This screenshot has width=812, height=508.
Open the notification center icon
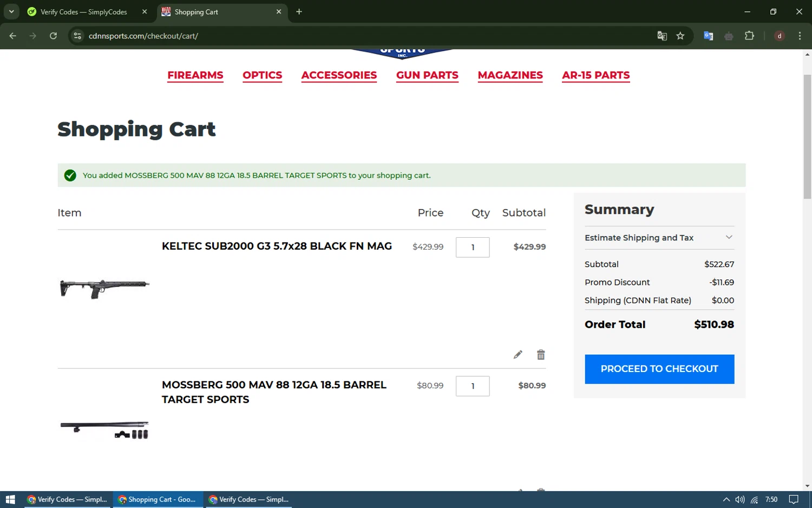point(794,499)
